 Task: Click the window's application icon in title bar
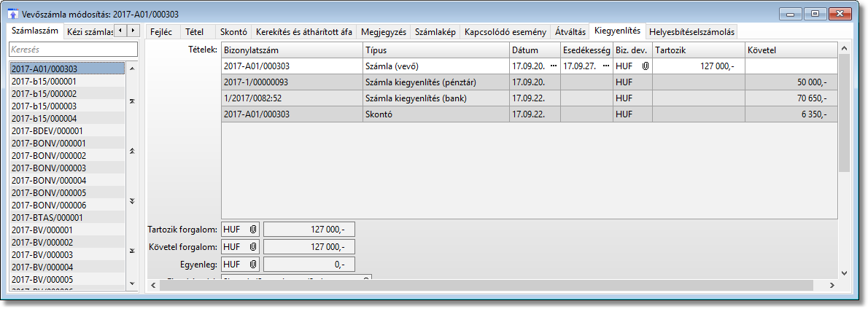[14, 14]
